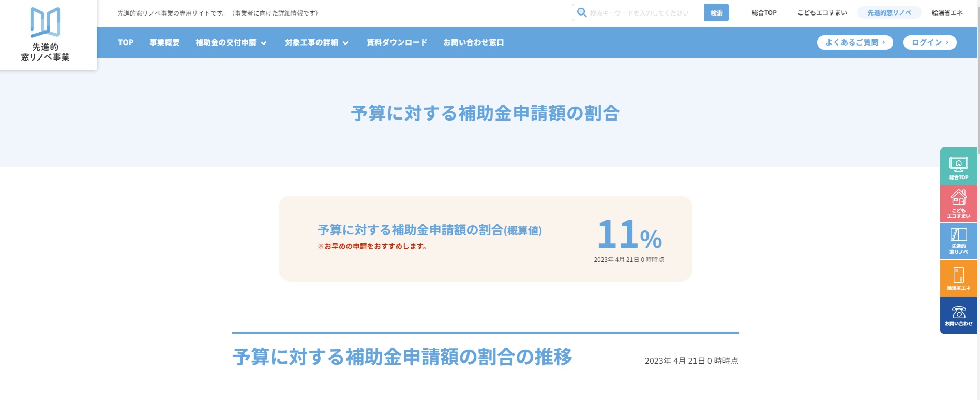Switch to 給湯省エネ in top header
This screenshot has height=400, width=980.
pyautogui.click(x=947, y=13)
